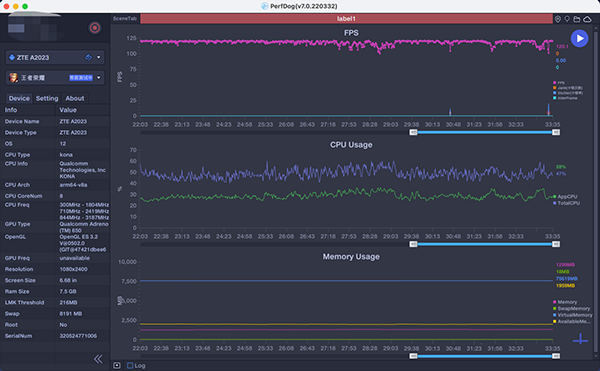Click the red label1 scene bar
Viewport: 600px width, 371px height.
pos(346,18)
